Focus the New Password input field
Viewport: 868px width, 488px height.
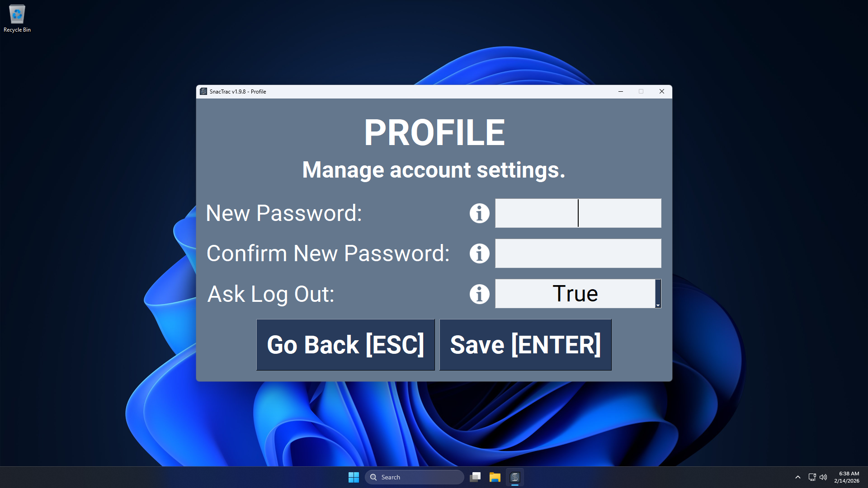click(578, 213)
